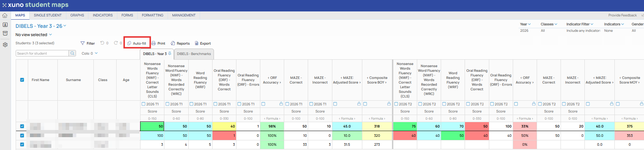Open the Reports toolbar item
This screenshot has width=644, height=150.
pyautogui.click(x=180, y=43)
